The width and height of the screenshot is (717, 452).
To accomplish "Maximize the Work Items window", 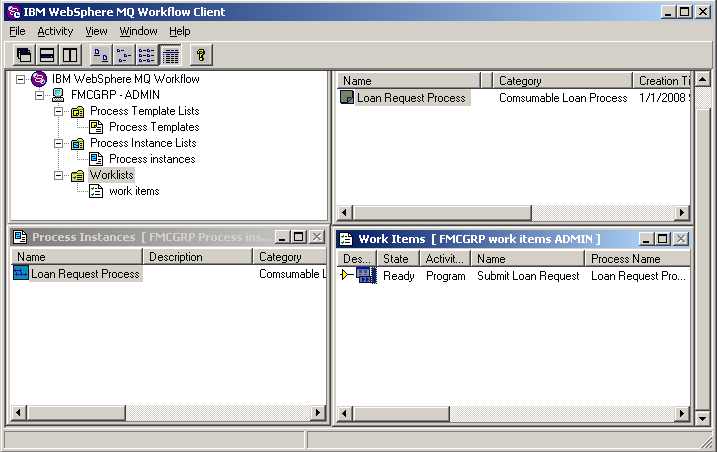I will 662,239.
